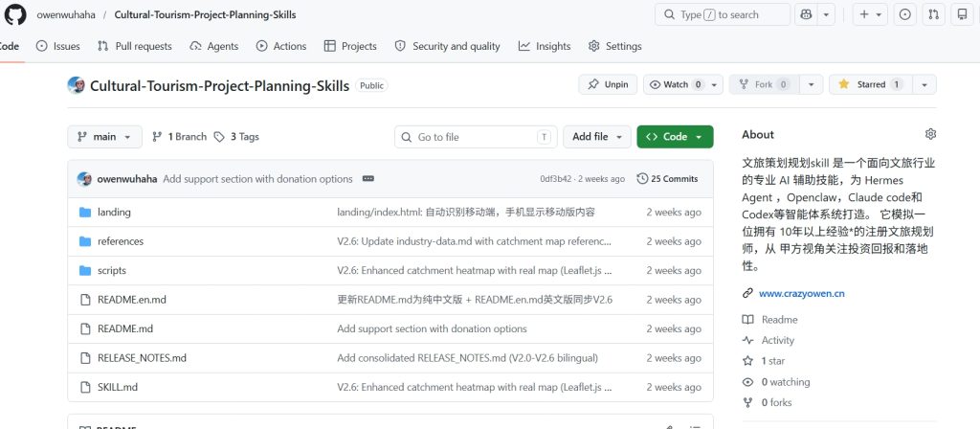Screen dimensions: 980x429
Task: Switch to the Projects tab
Action: pyautogui.click(x=350, y=46)
